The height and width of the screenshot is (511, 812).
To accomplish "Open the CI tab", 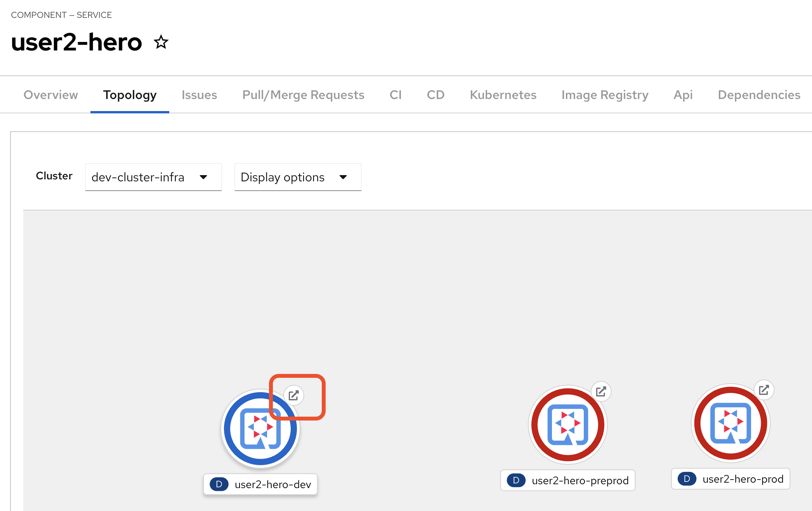I will coord(396,95).
